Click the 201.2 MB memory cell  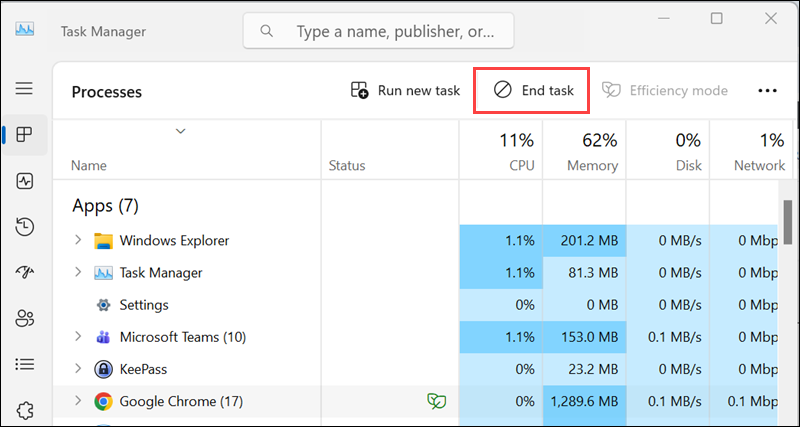[x=584, y=240]
